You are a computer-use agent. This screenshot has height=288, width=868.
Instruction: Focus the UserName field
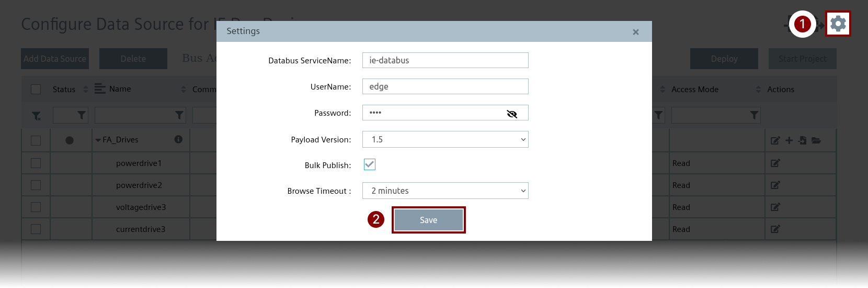click(446, 86)
